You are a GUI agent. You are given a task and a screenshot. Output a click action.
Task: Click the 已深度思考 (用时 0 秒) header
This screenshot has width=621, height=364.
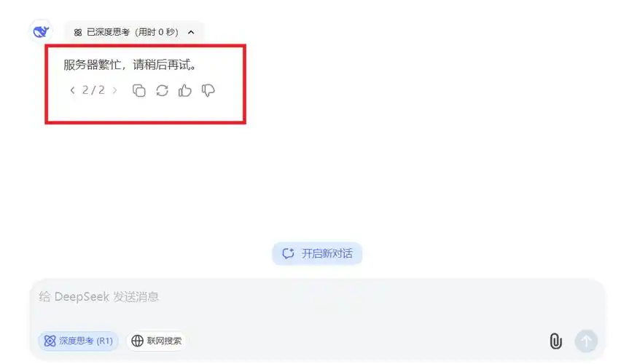pos(134,32)
